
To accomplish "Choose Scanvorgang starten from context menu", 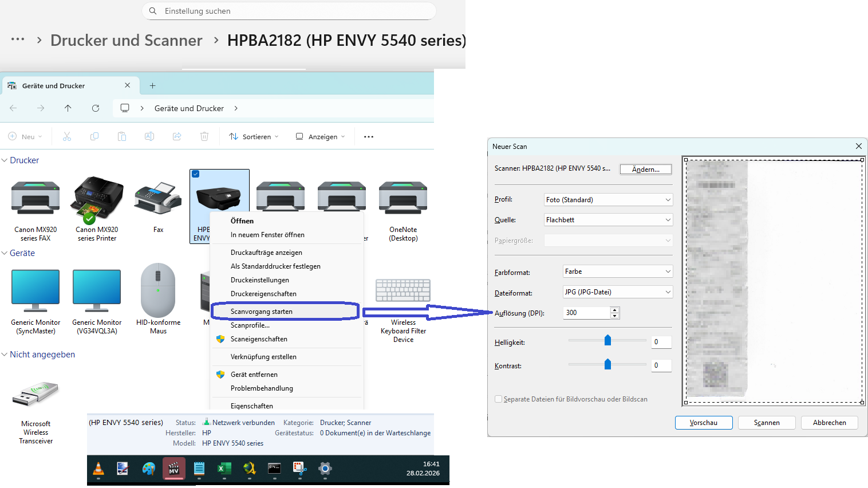I will click(x=286, y=312).
